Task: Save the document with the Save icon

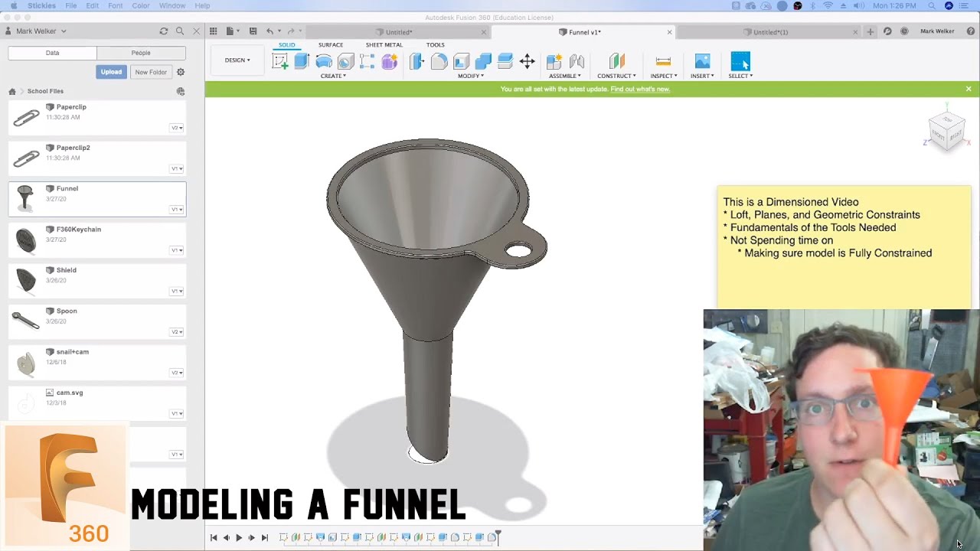Action: pyautogui.click(x=253, y=31)
